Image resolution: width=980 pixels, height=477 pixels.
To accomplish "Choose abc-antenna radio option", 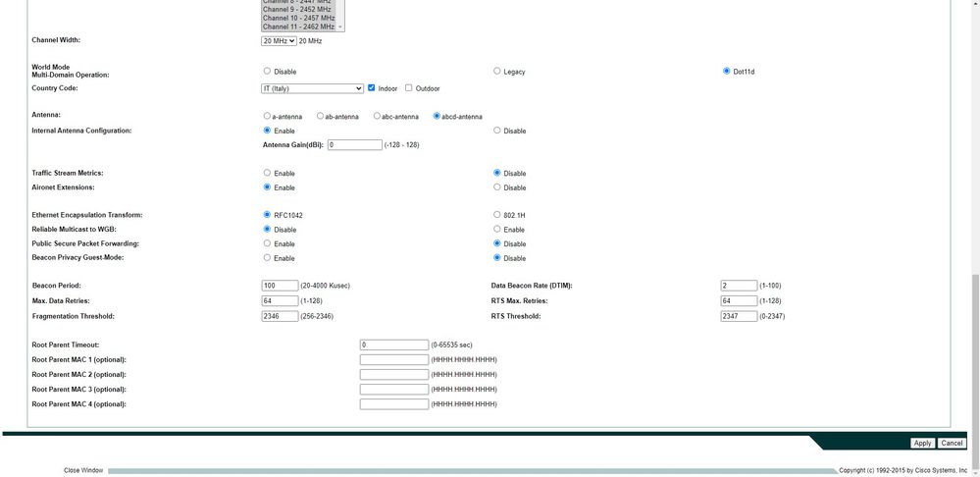I will (377, 116).
